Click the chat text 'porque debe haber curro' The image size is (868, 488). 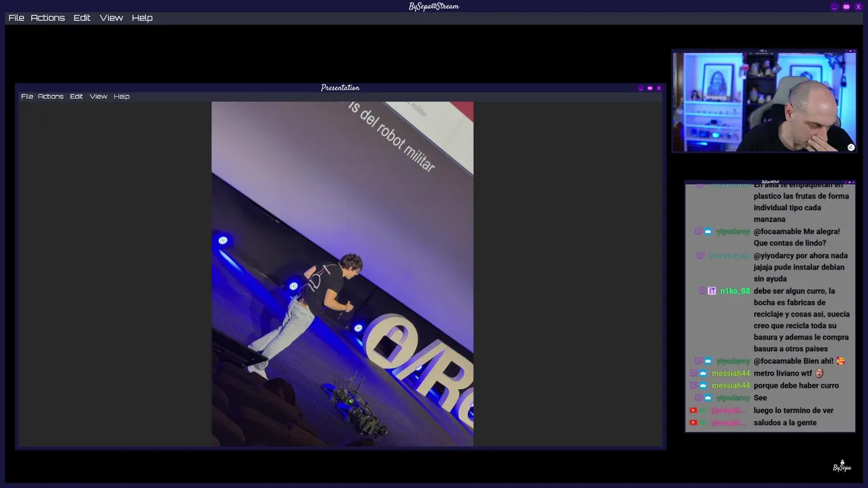(x=796, y=386)
